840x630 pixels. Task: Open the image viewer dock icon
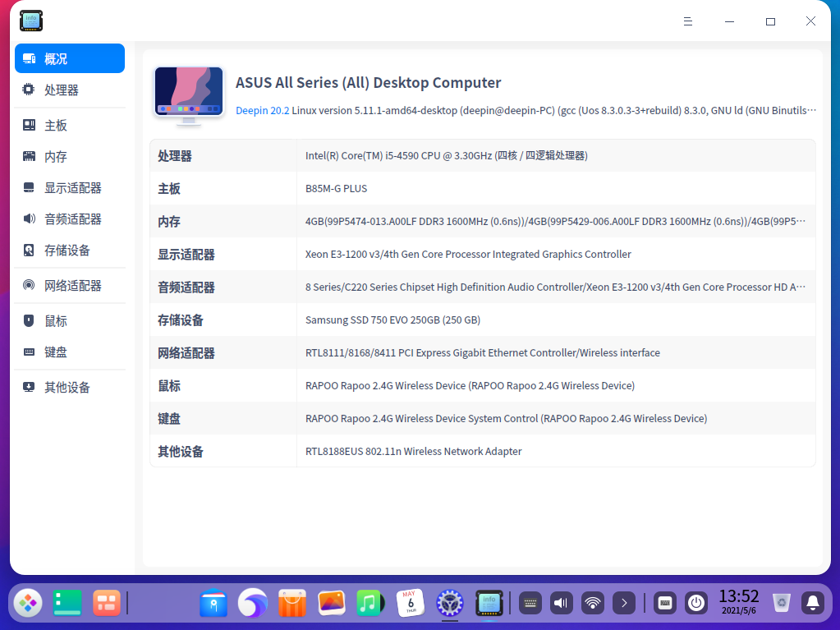tap(332, 603)
